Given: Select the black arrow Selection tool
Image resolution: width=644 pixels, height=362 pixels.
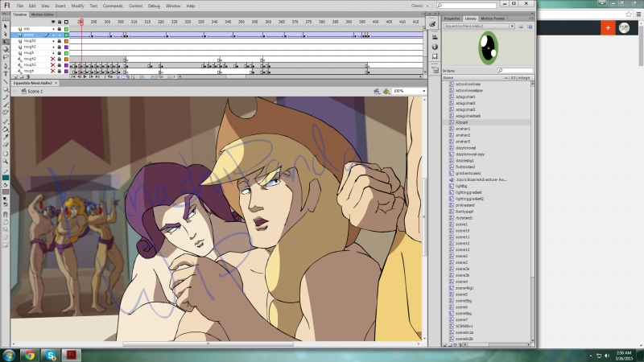Looking at the screenshot, I should 6,27.
